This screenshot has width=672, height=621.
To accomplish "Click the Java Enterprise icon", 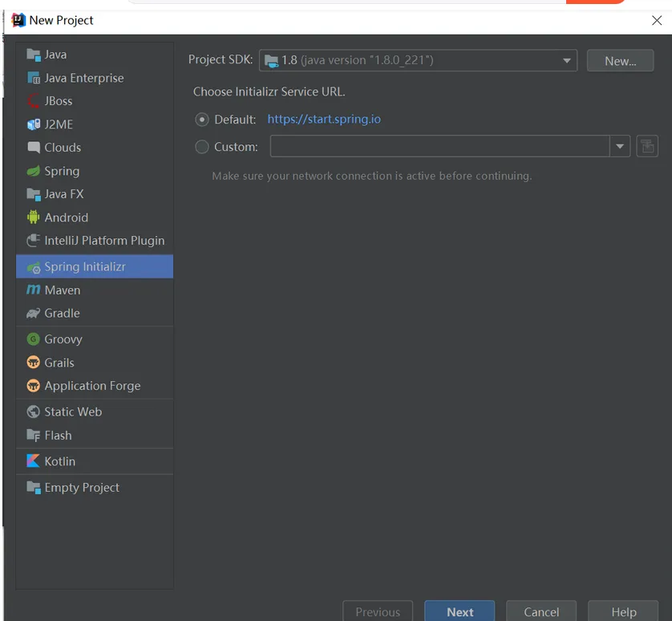I will (34, 78).
